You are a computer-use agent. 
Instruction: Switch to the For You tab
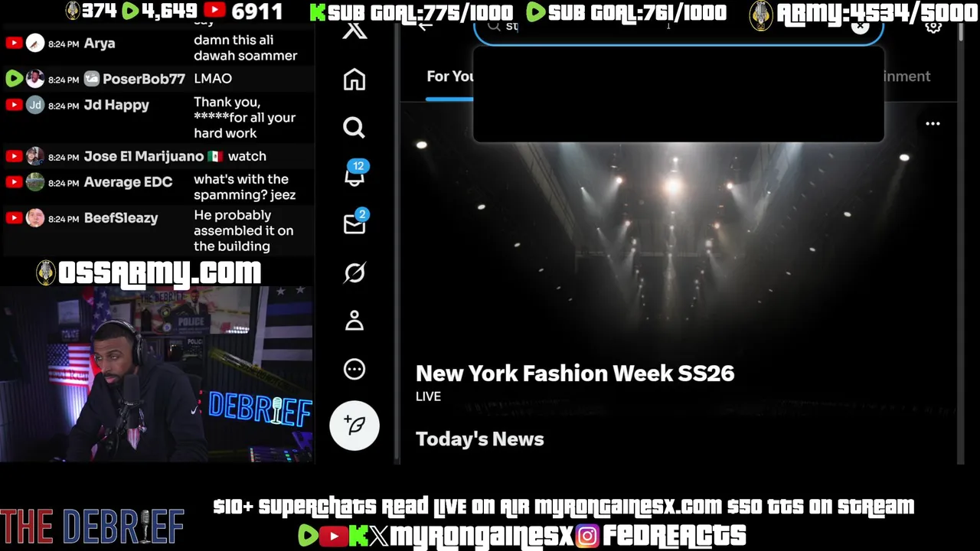(x=450, y=77)
